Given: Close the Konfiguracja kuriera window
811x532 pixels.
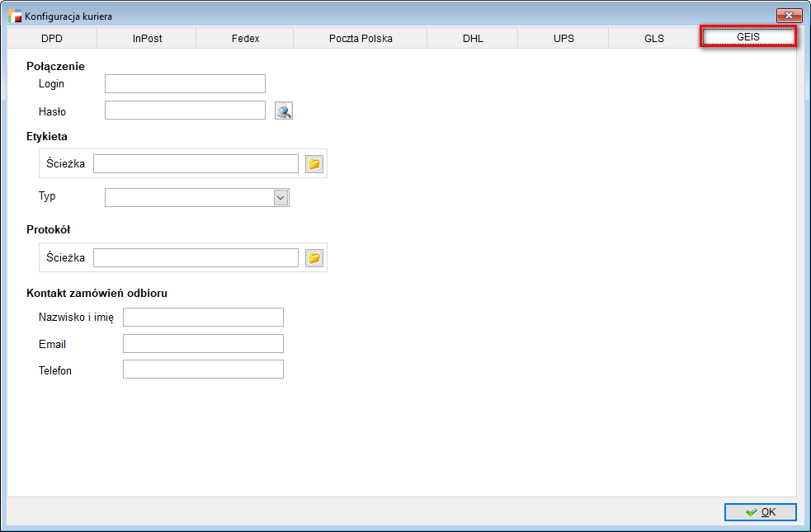Looking at the screenshot, I should click(x=790, y=16).
